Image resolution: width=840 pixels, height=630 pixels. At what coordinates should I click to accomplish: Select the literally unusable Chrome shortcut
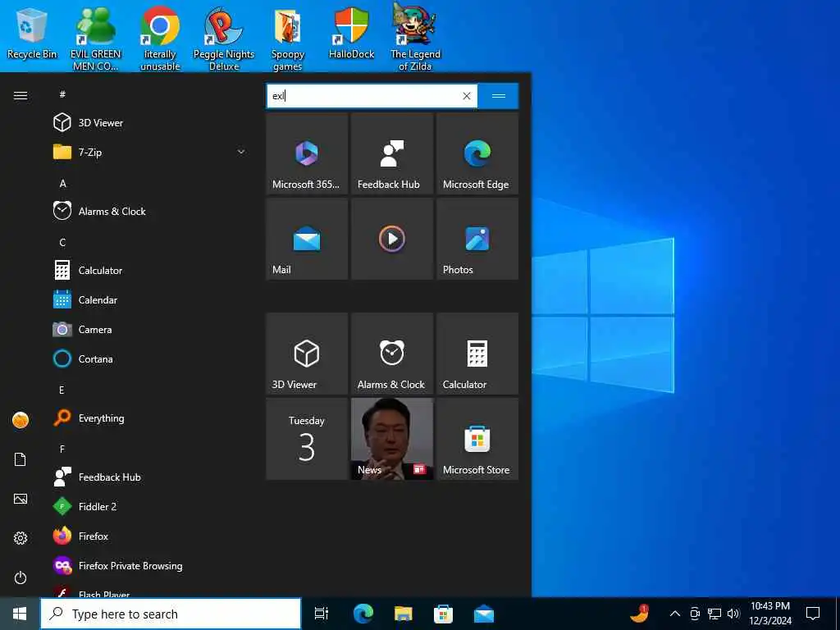(160, 39)
